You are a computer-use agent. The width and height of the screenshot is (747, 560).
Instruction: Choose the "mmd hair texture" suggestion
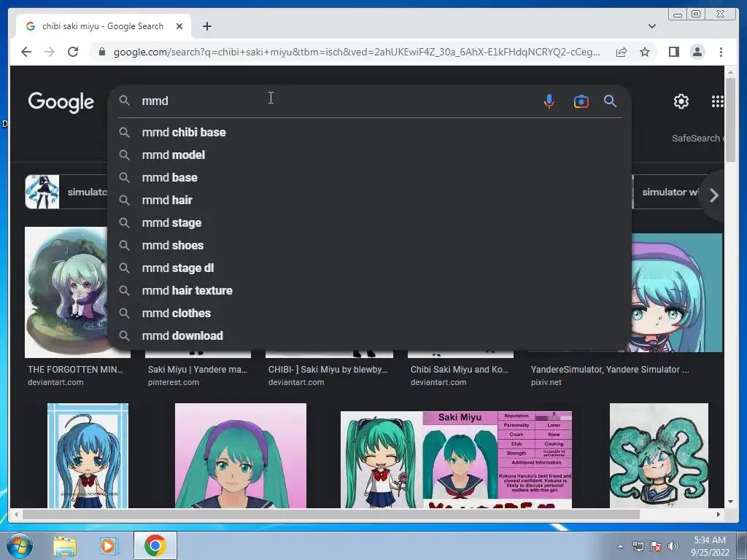(x=369, y=290)
